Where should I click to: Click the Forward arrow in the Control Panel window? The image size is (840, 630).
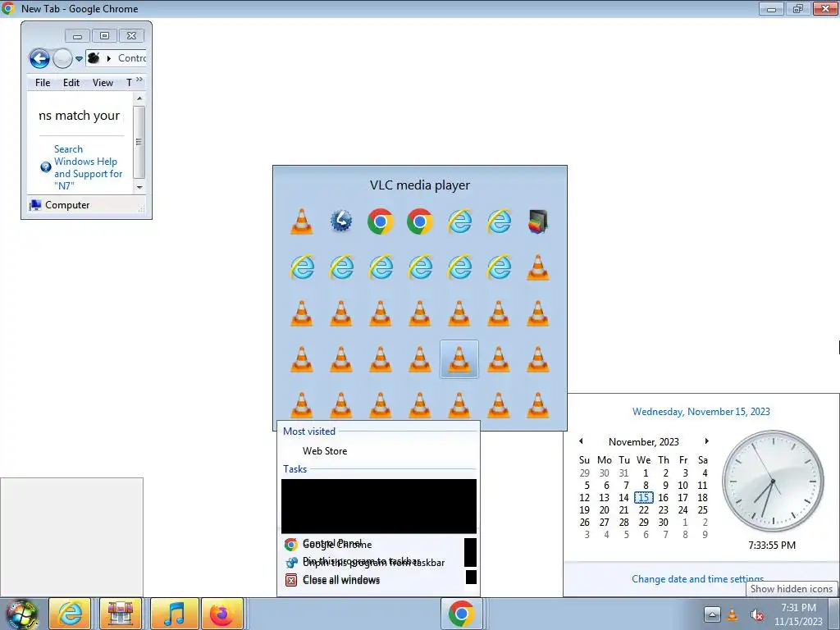[62, 58]
